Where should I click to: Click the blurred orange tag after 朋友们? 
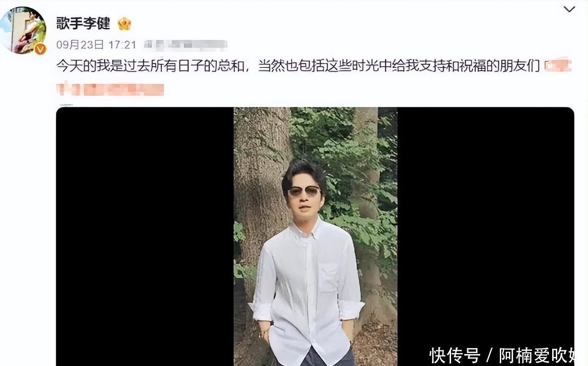pos(558,66)
